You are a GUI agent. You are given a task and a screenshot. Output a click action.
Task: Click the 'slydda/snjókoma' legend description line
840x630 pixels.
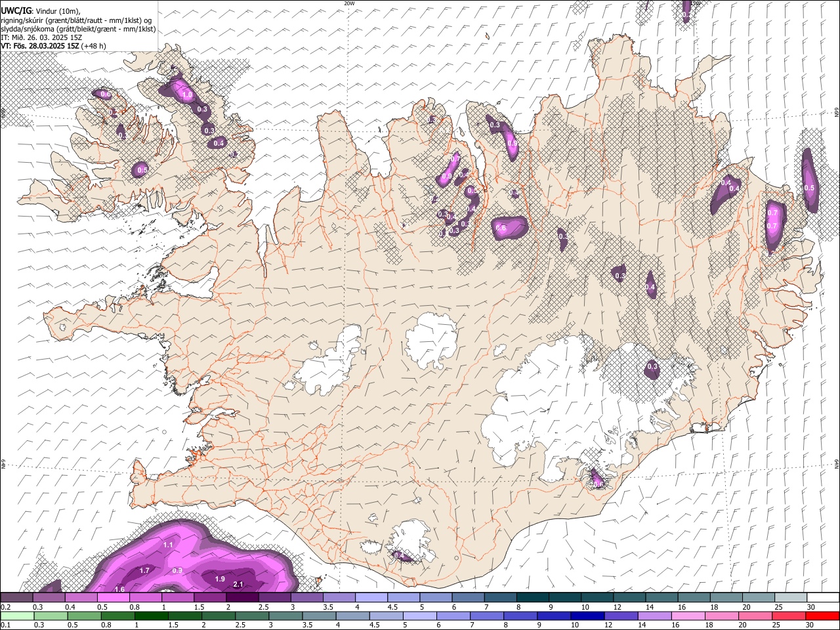point(78,29)
